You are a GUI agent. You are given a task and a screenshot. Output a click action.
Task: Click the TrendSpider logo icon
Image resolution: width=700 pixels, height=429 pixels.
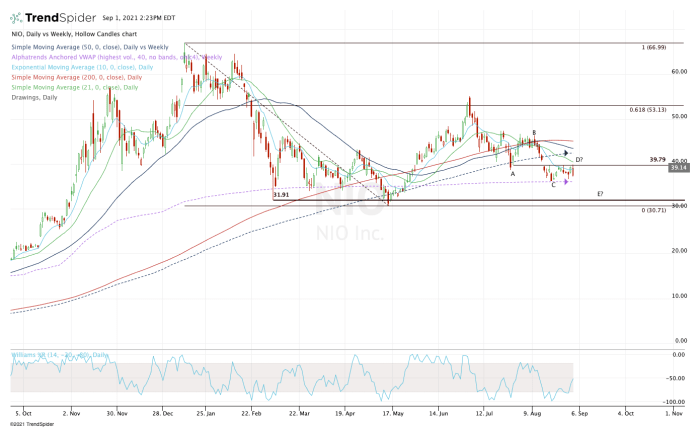(x=19, y=18)
